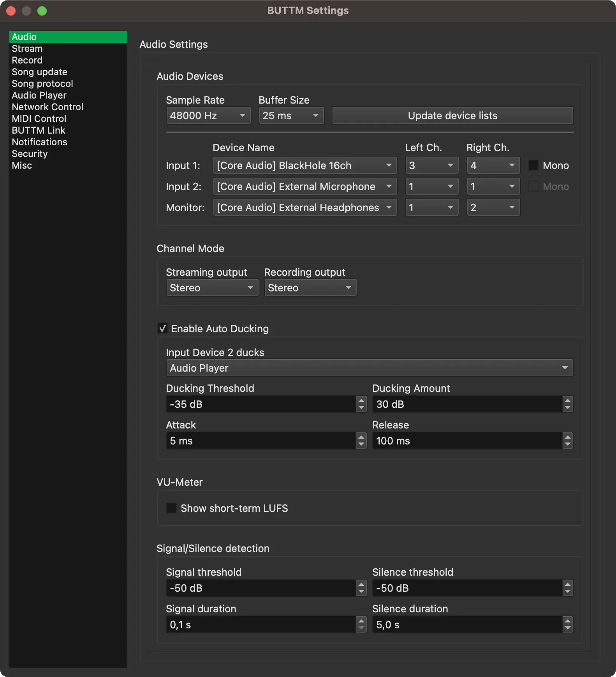Image resolution: width=616 pixels, height=677 pixels.
Task: Open Monitor Right Ch. dropdown
Action: coord(493,207)
